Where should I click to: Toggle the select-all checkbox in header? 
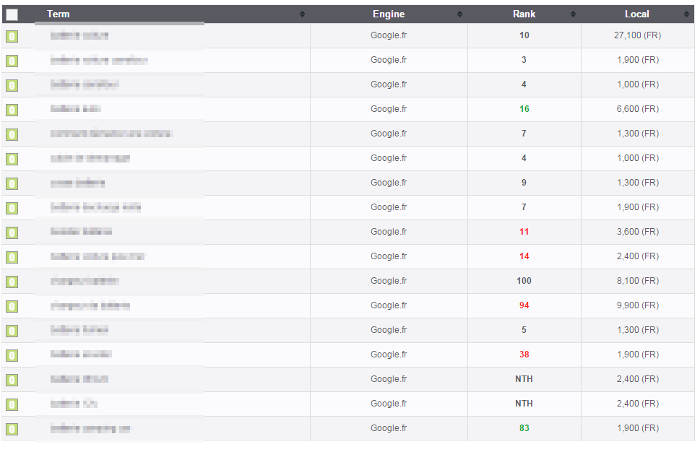[12, 15]
